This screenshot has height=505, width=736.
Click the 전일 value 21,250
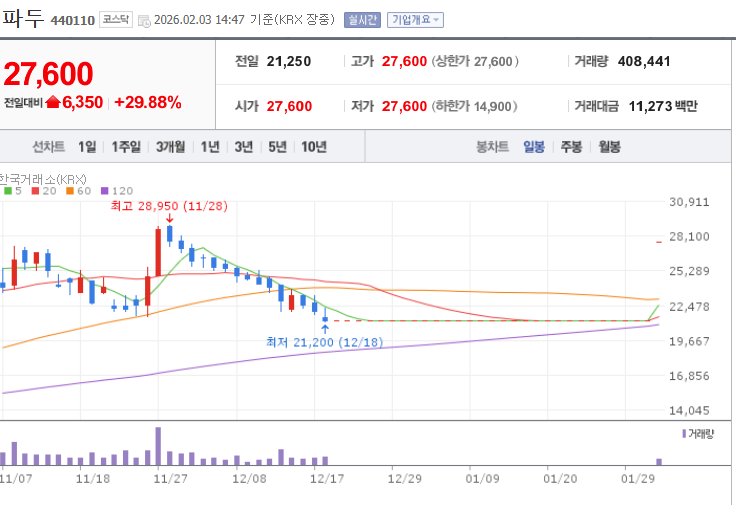click(289, 61)
